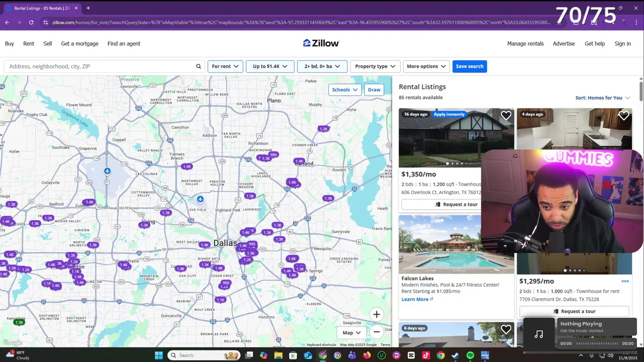Open Firefox from the taskbar
This screenshot has width=644, height=362.
coord(367,355)
